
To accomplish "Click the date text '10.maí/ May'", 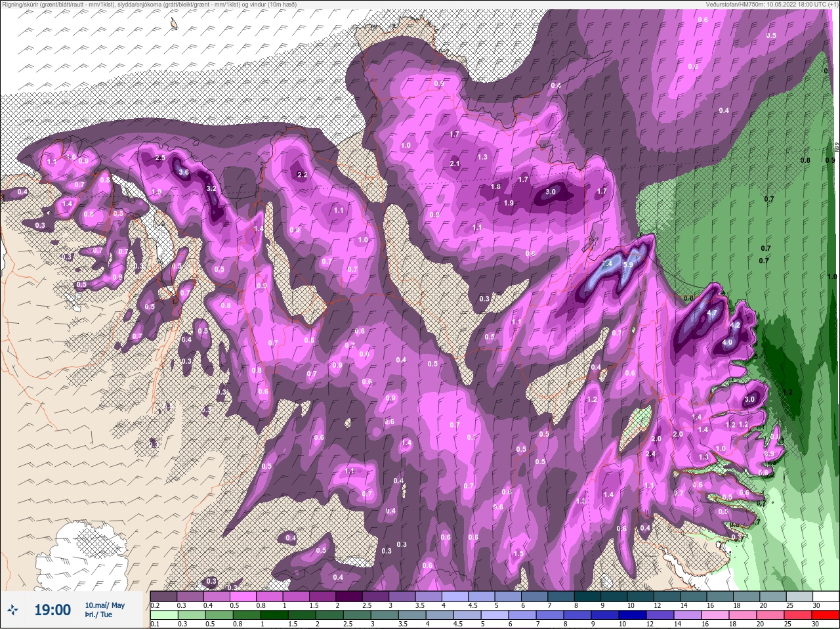I will click(104, 605).
